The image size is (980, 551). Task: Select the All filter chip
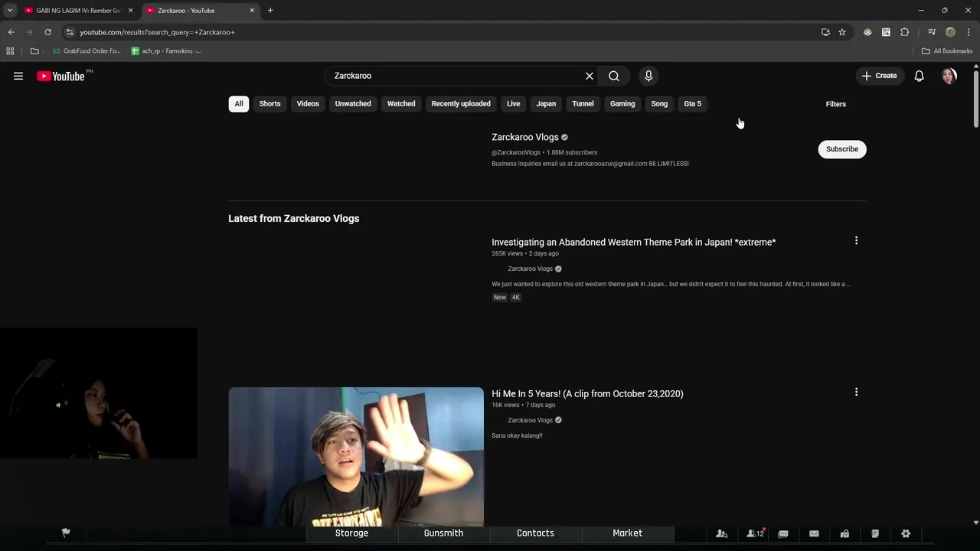click(239, 104)
